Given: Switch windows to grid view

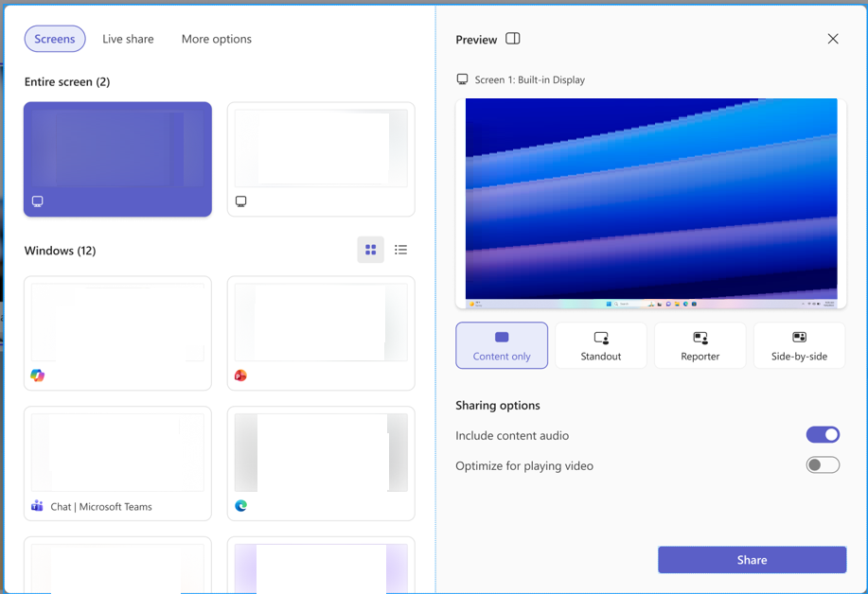Looking at the screenshot, I should click(371, 250).
